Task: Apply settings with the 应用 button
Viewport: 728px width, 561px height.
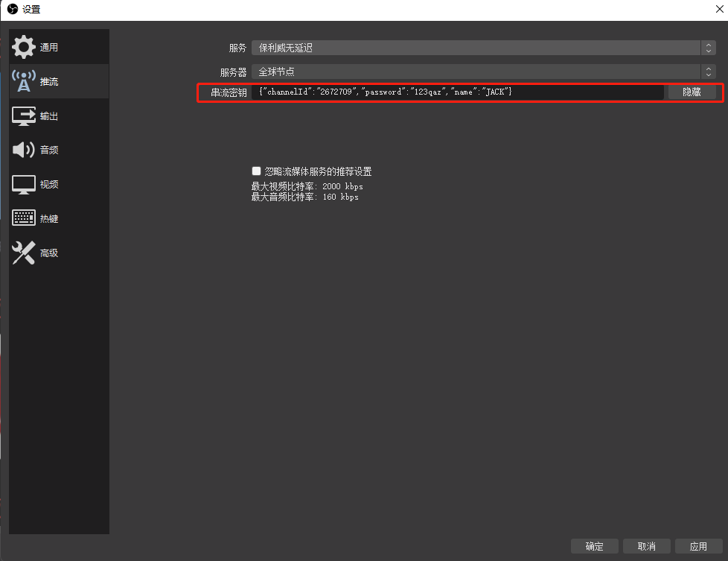Action: coord(698,546)
